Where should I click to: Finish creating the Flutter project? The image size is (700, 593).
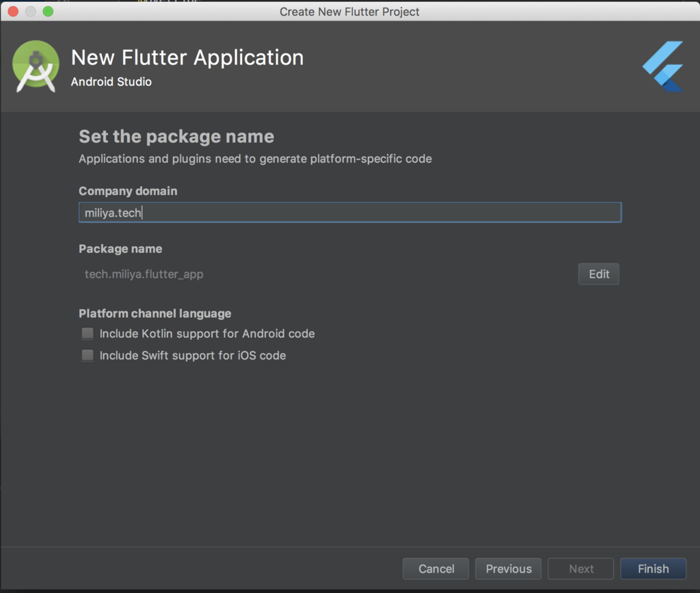[x=653, y=569]
